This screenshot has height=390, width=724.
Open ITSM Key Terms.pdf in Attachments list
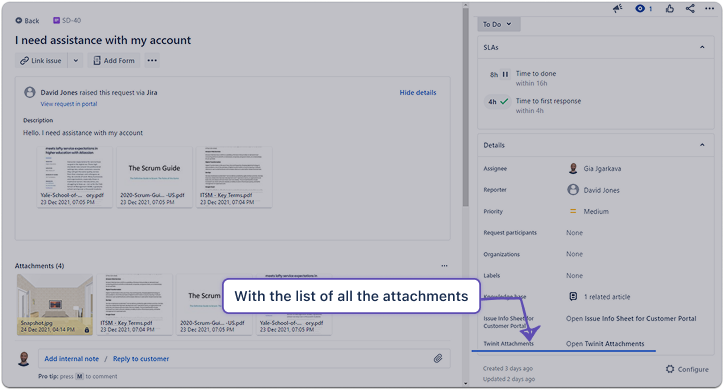click(134, 305)
